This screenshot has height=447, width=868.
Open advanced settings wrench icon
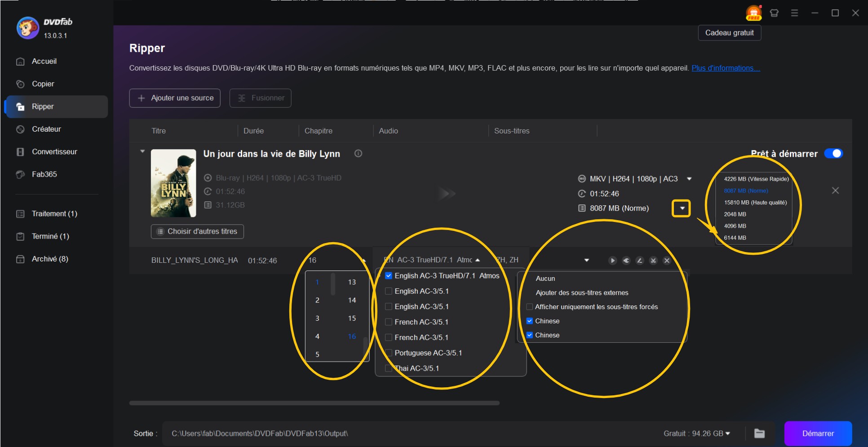click(626, 261)
